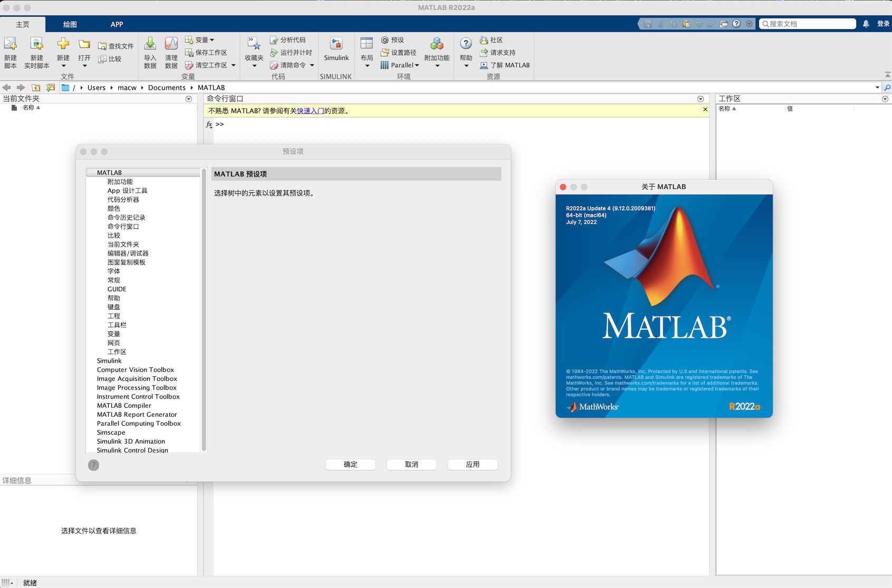
Task: Expand the Clear Commands (清除命令) dropdown arrow
Action: [312, 65]
